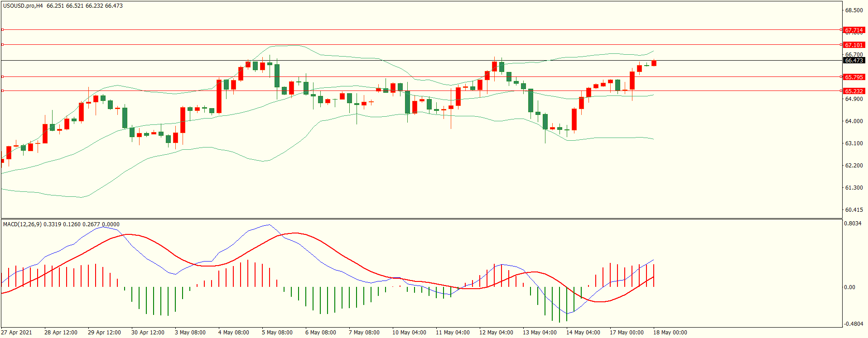The height and width of the screenshot is (338, 868).
Task: Click the 0.00 MACD scale value
Action: (849, 287)
